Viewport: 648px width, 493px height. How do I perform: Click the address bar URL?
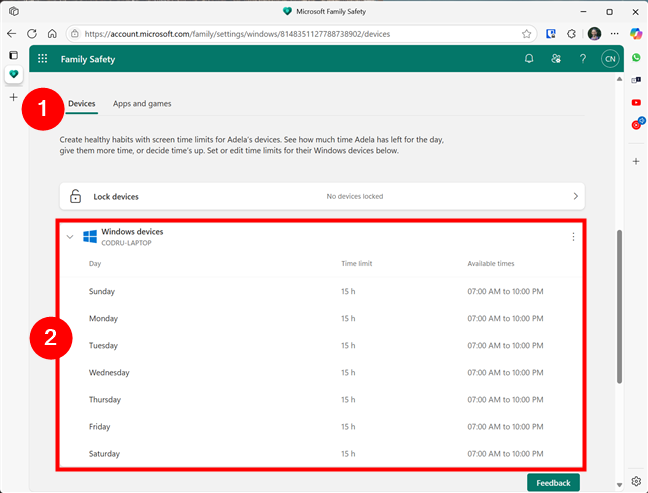tap(237, 34)
